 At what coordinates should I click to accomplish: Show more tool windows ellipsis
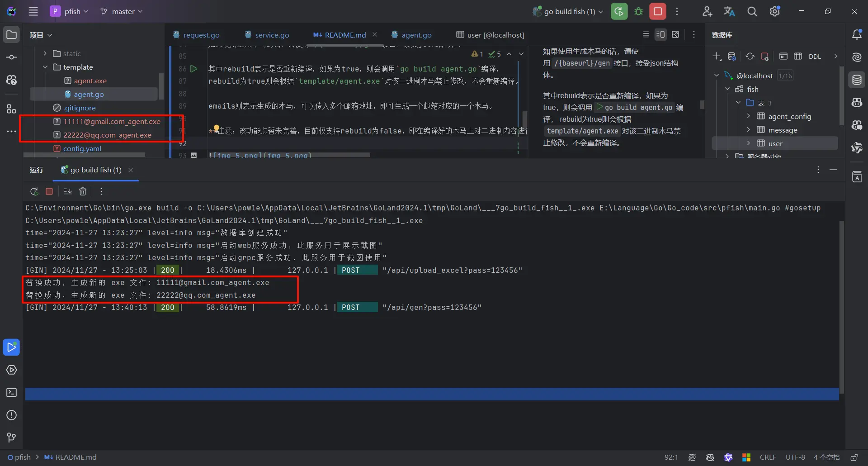coord(11,131)
